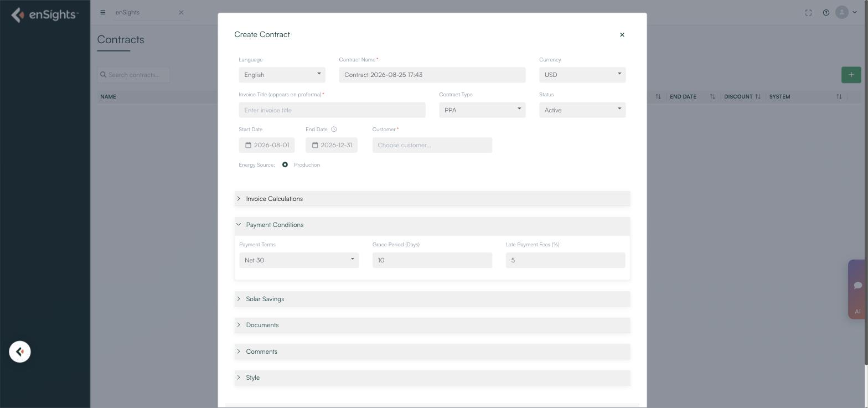Open the End Date picker
868x408 pixels.
tap(332, 145)
